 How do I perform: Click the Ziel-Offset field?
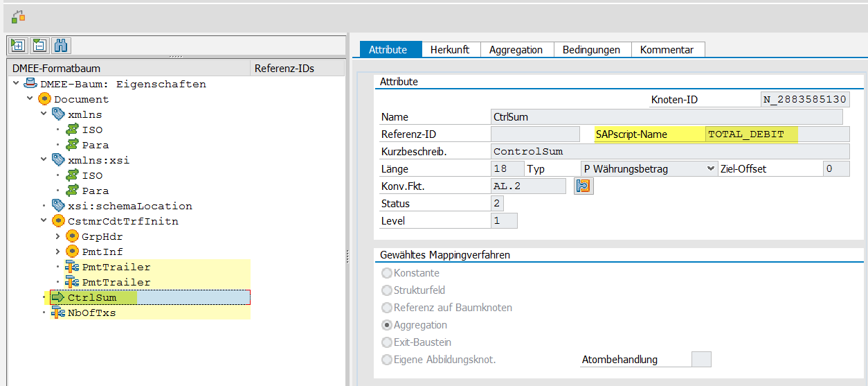(836, 168)
